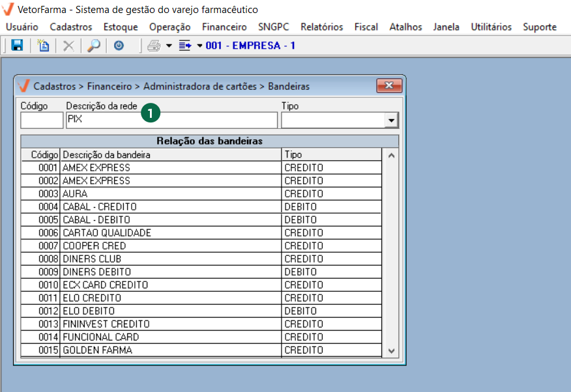
Task: Click the Tipo column header in grid
Action: 332,154
